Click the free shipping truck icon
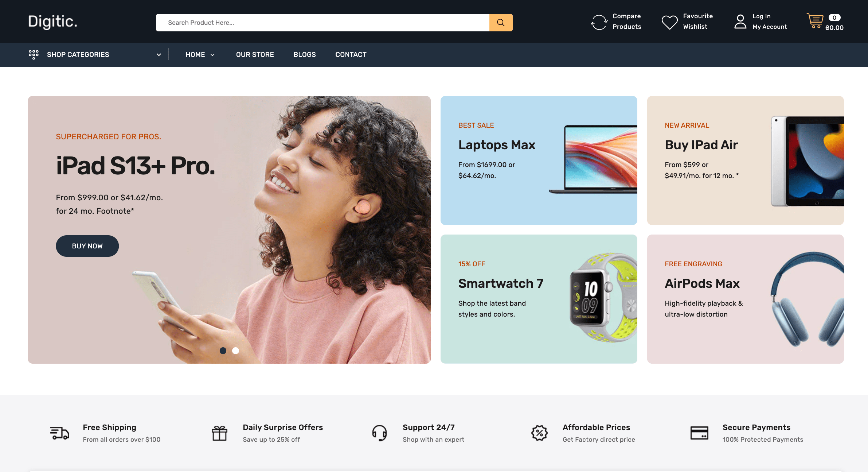 (x=59, y=433)
